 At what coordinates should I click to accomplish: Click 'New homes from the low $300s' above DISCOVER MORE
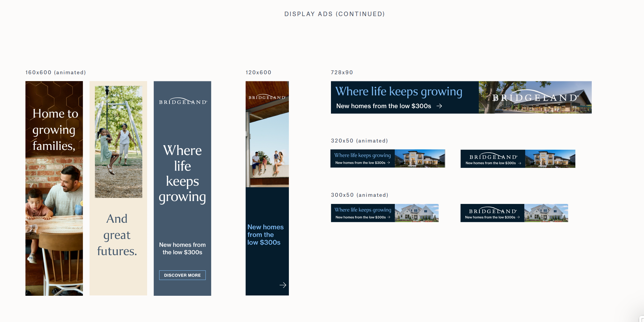point(182,248)
